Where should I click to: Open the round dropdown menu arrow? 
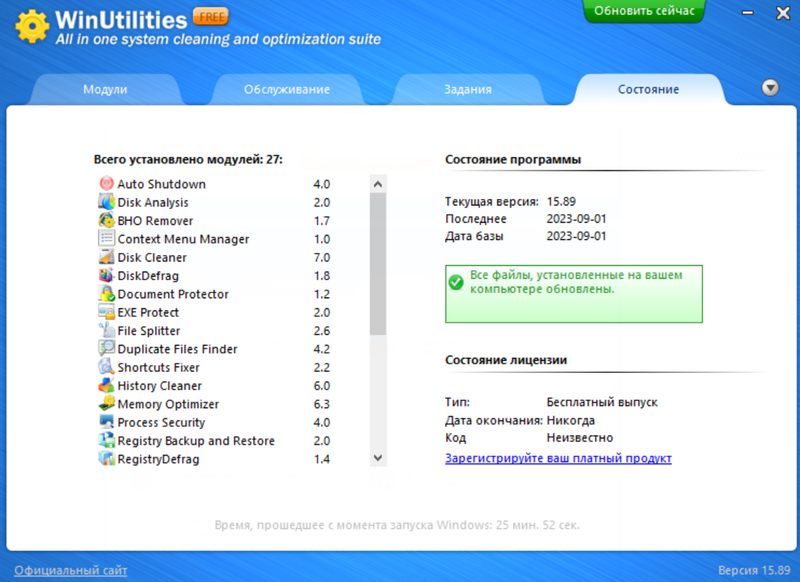[x=770, y=88]
